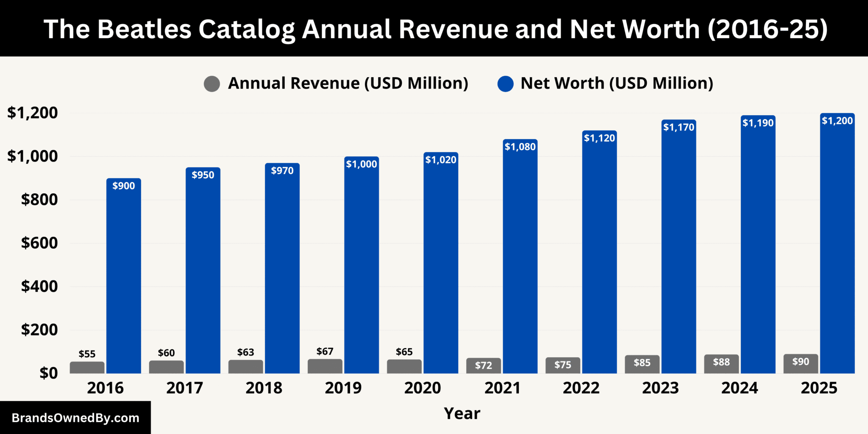The image size is (868, 434).
Task: Select the $1,000 bar value label
Action: (362, 164)
